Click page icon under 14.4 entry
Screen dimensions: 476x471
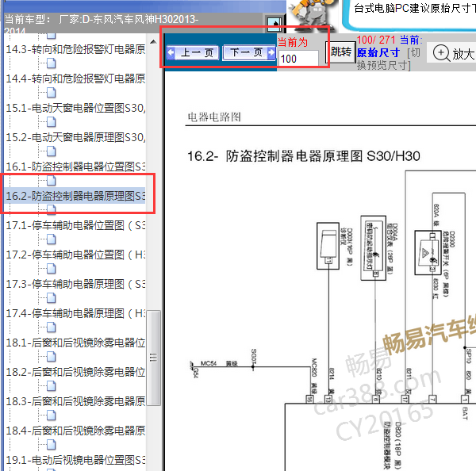52,93
